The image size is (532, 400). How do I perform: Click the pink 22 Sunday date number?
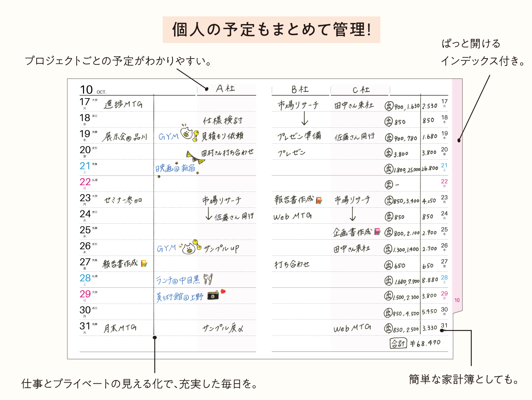coord(85,181)
